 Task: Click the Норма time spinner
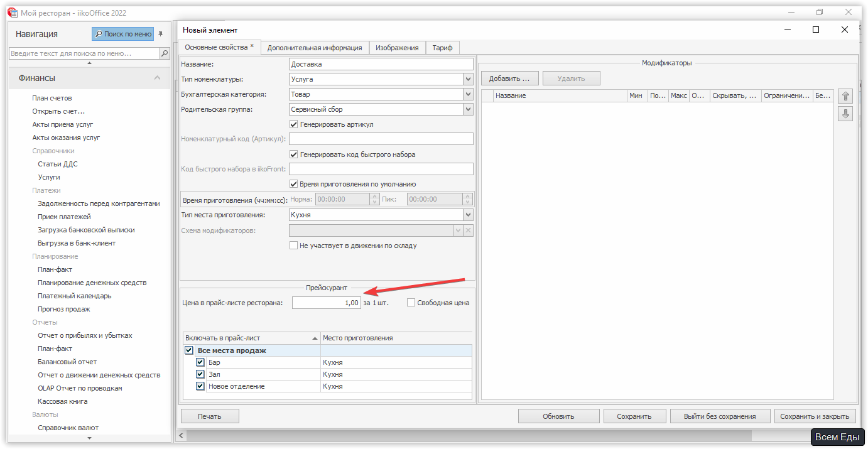tap(376, 199)
